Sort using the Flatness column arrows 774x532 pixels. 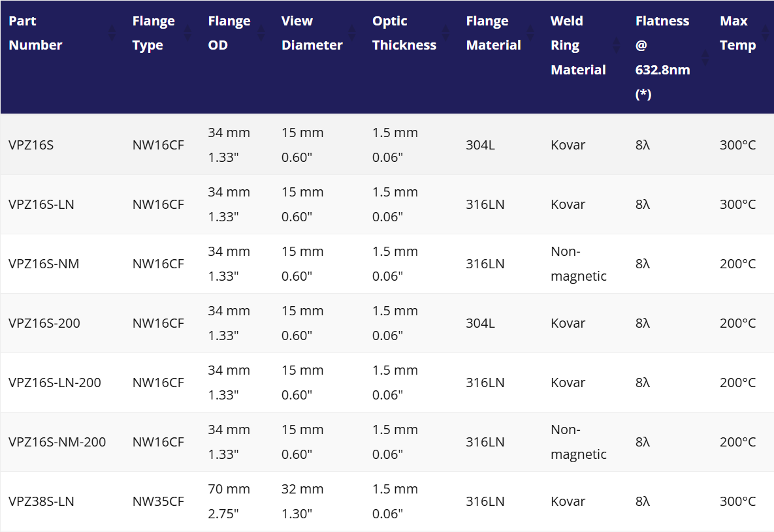(705, 57)
